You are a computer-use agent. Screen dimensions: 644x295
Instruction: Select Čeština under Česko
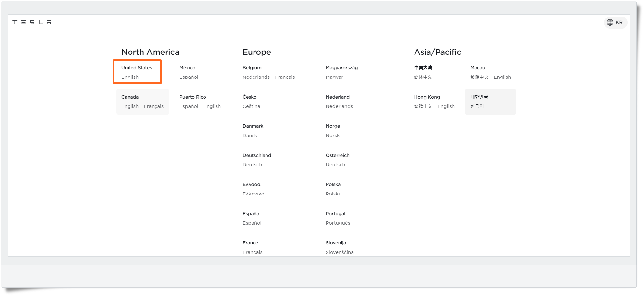(x=251, y=106)
